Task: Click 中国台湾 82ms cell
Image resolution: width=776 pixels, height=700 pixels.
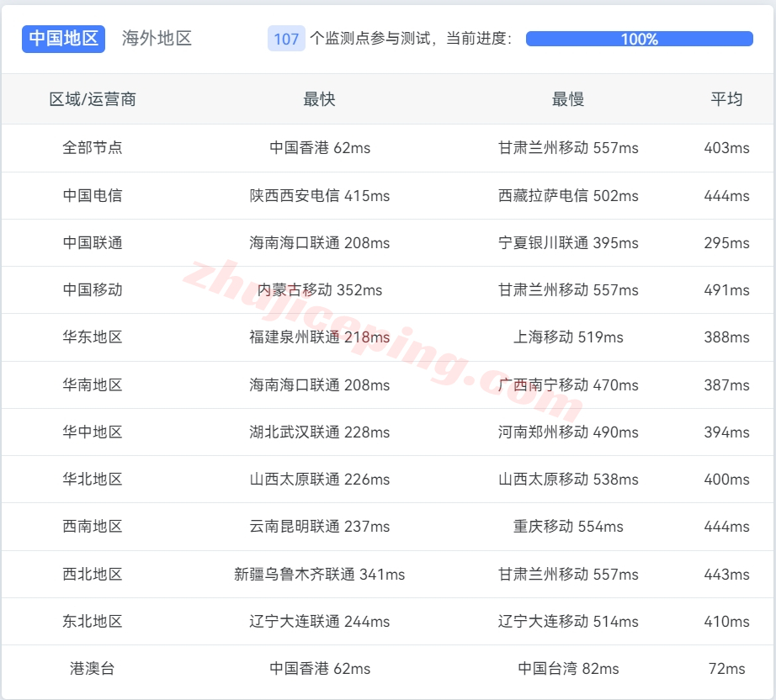Action: pos(568,668)
